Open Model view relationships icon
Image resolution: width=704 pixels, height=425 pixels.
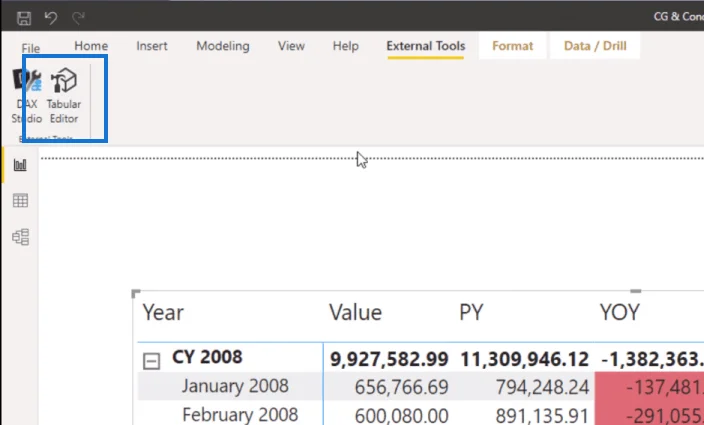[x=21, y=237]
